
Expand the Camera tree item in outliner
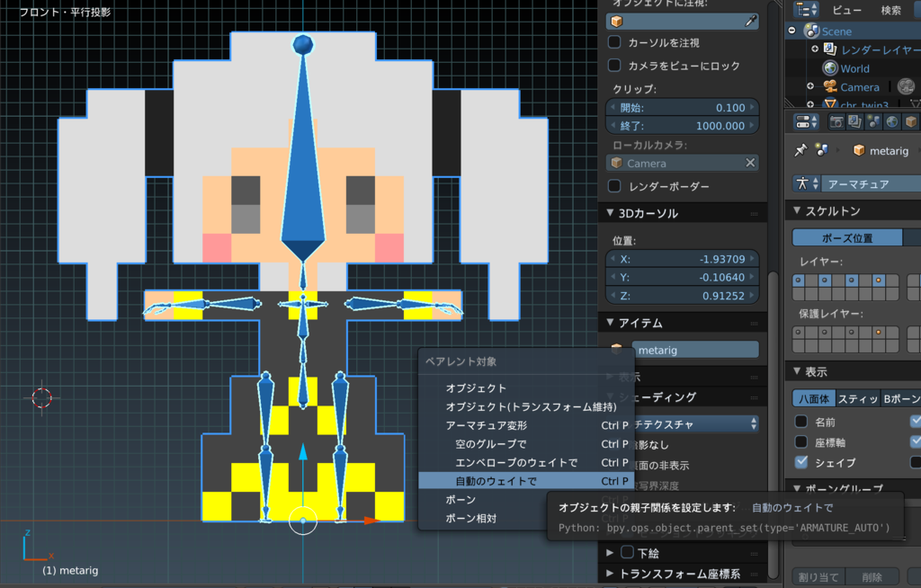tap(810, 86)
